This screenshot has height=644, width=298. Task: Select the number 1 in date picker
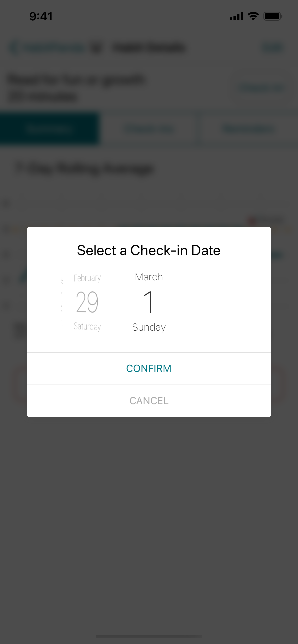[x=149, y=302]
